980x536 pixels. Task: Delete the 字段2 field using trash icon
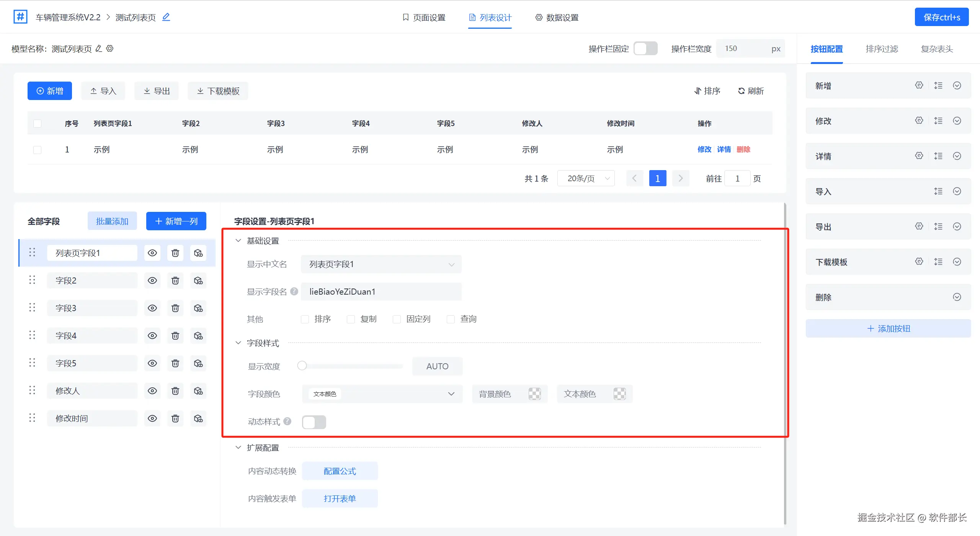[x=175, y=280]
